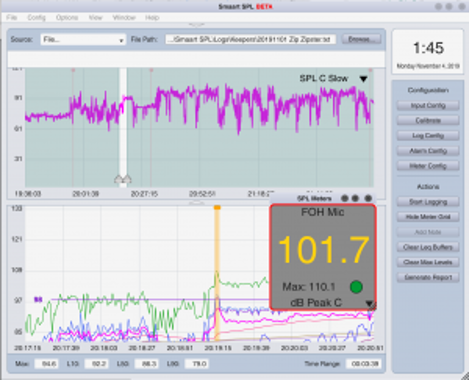Open Alarm Config
The width and height of the screenshot is (469, 380).
point(428,151)
